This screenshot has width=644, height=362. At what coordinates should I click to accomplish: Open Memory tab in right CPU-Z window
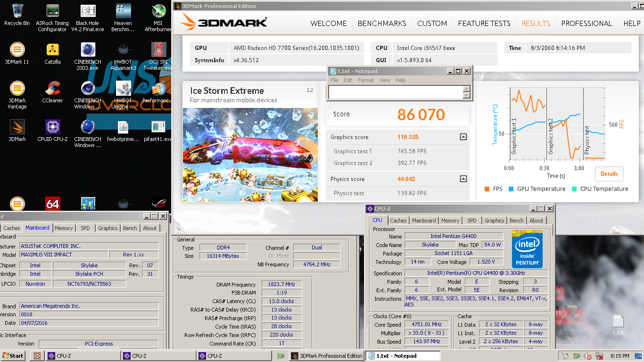(x=450, y=221)
